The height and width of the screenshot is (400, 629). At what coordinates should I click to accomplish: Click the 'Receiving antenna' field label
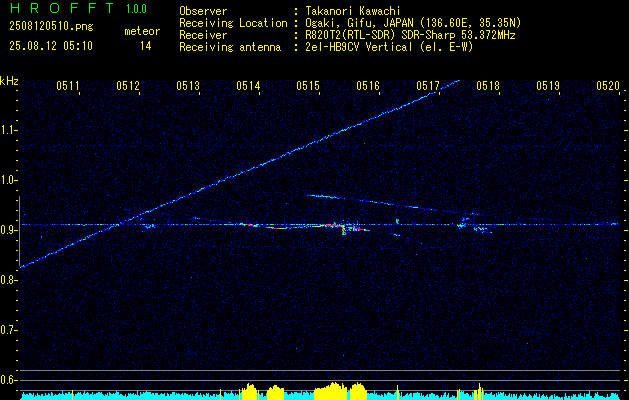click(230, 47)
